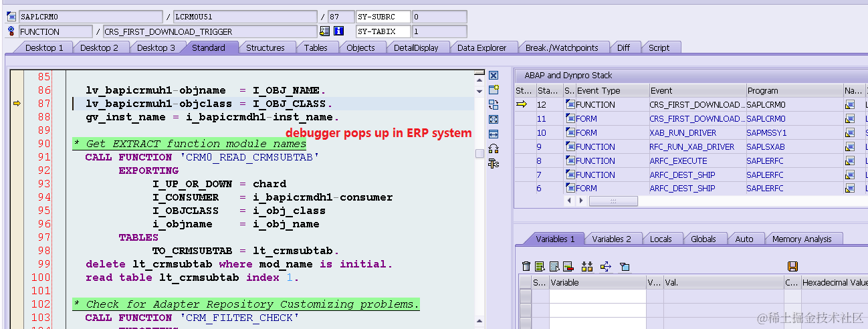868x329 pixels.
Task: Click the stack level 12 FUNCTION row icon
Action: click(x=570, y=104)
